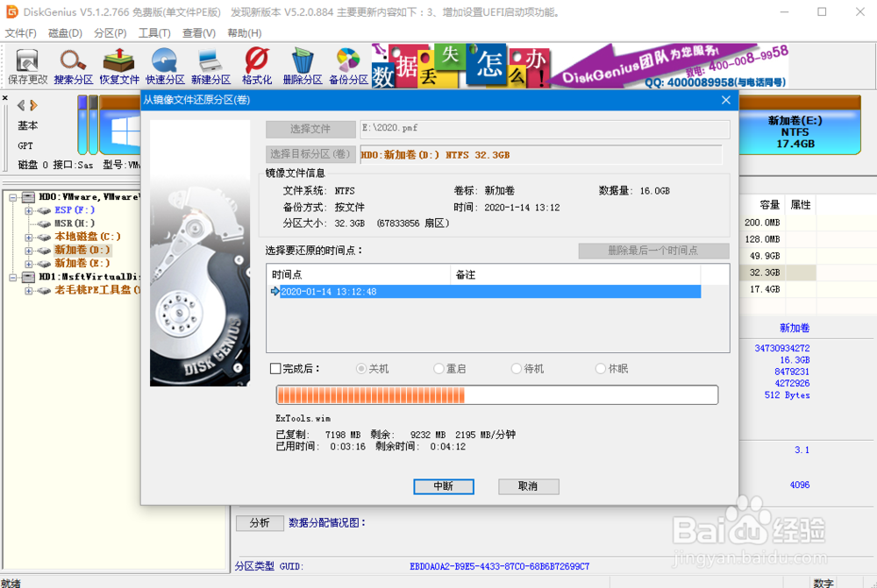Expand the 老毛桃PE工具盘 tree node
This screenshot has width=877, height=588.
(x=28, y=291)
